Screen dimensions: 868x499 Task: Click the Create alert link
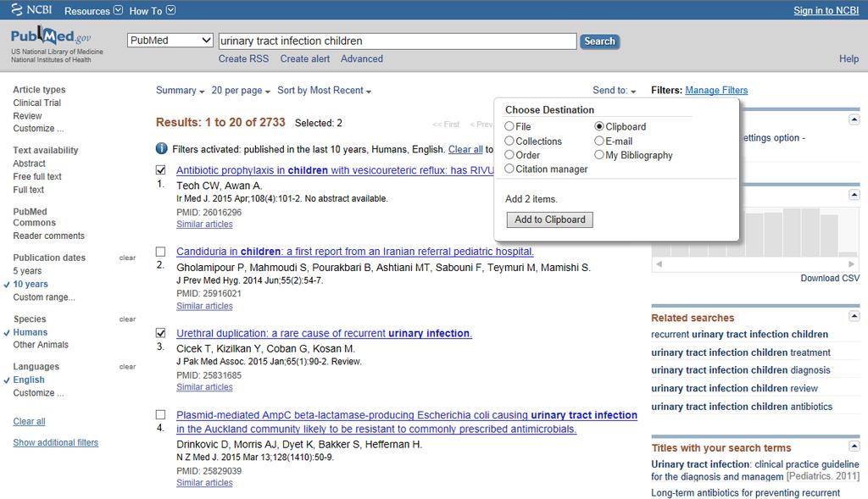(x=305, y=58)
